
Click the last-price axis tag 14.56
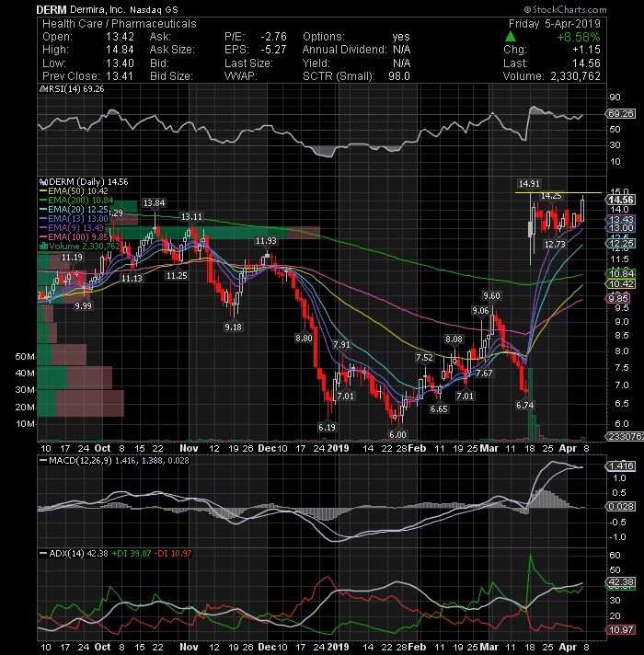tap(621, 201)
